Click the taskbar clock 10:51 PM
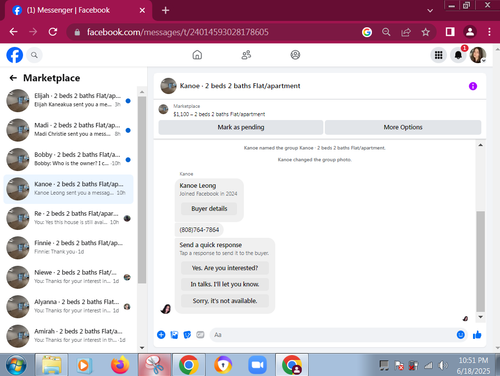Image resolution: width=500 pixels, height=376 pixels. [x=473, y=360]
